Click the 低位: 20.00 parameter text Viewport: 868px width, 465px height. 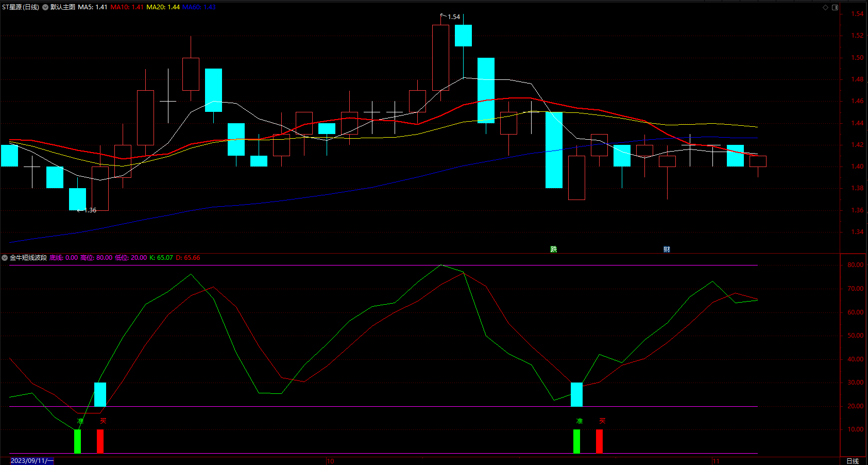point(131,258)
